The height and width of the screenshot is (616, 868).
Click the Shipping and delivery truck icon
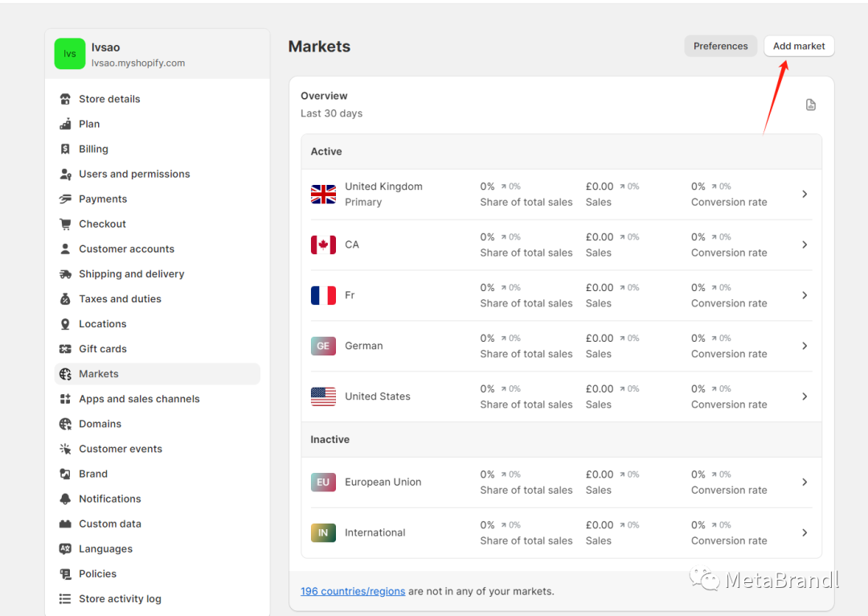tap(65, 273)
